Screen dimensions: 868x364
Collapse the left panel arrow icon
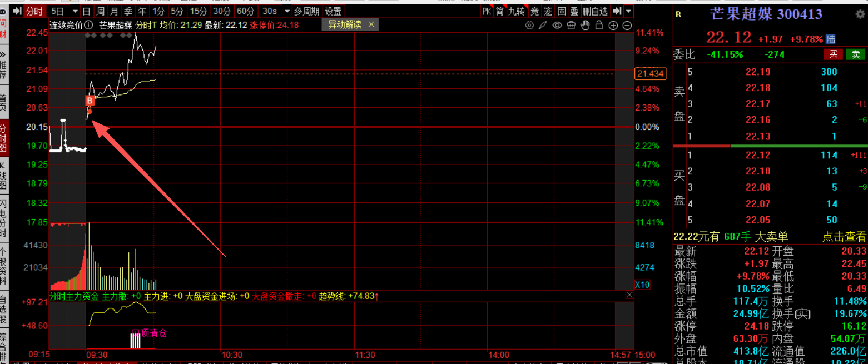point(18,11)
